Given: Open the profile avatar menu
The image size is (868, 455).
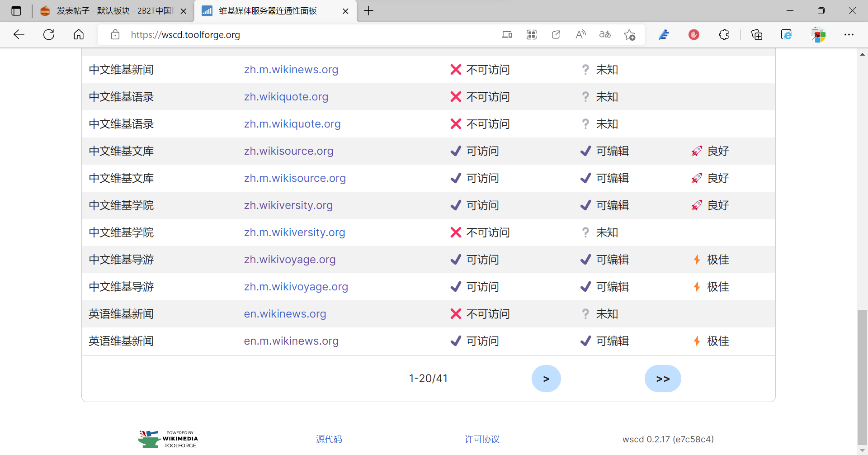Looking at the screenshot, I should click(818, 34).
